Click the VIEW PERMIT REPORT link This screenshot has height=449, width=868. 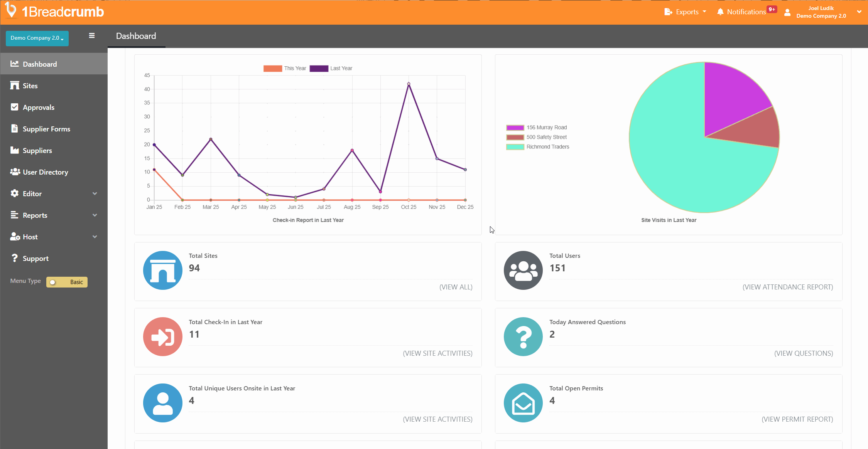coord(797,419)
